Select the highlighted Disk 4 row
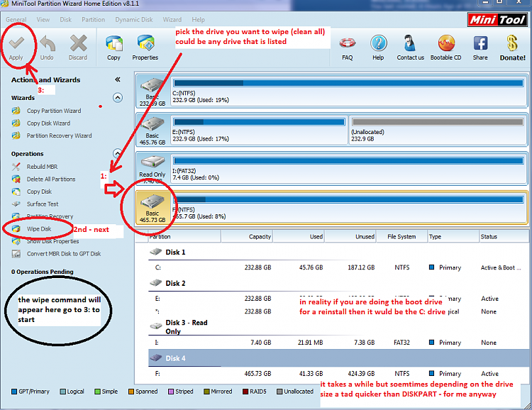The image size is (532, 410). click(x=338, y=358)
